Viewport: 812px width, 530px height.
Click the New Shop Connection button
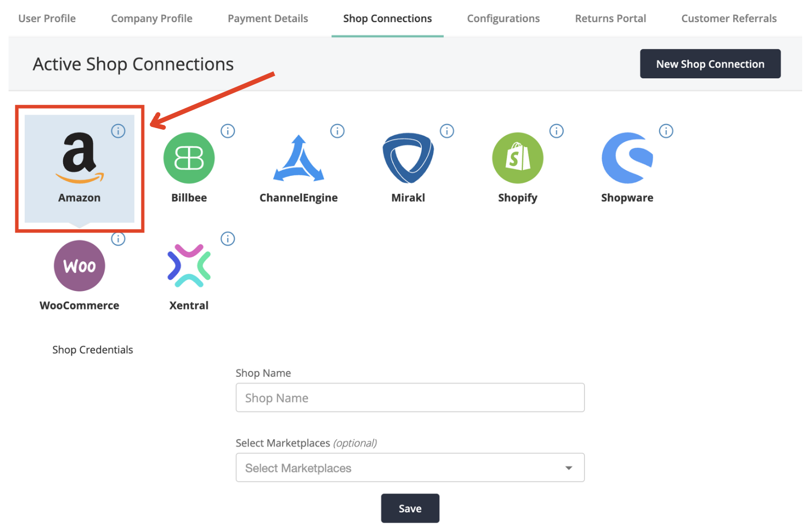point(710,64)
